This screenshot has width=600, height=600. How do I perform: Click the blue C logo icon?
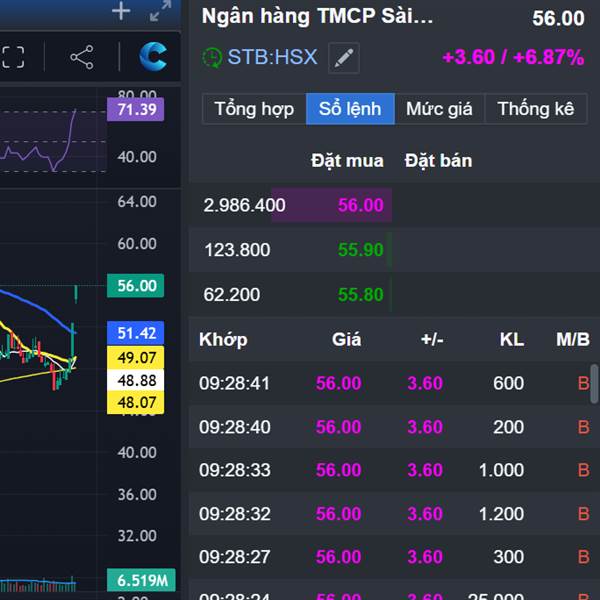[x=153, y=57]
